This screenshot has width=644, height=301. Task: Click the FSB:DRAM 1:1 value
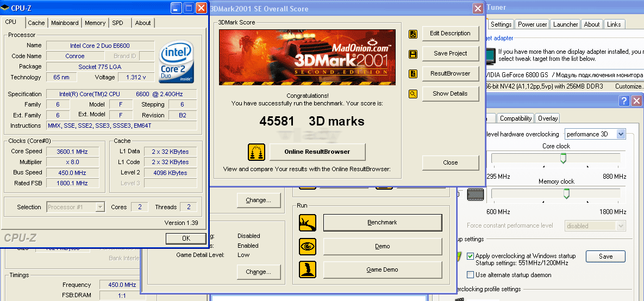122,296
